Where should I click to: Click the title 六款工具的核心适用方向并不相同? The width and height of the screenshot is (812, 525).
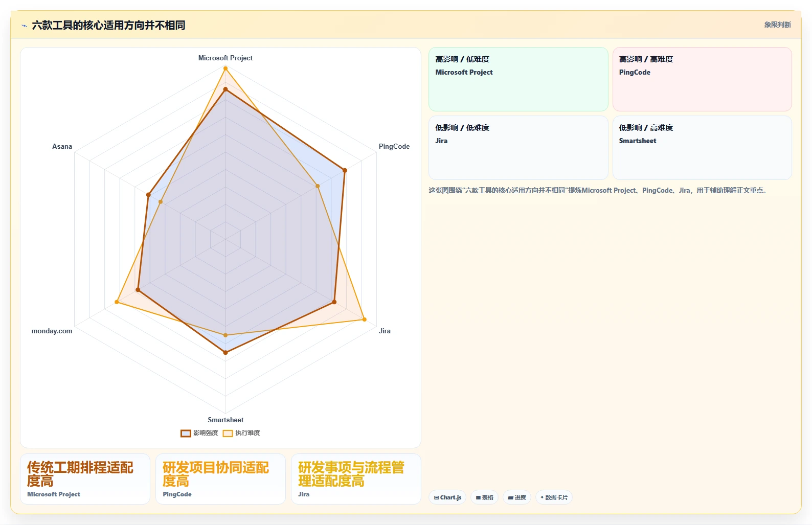coord(108,25)
